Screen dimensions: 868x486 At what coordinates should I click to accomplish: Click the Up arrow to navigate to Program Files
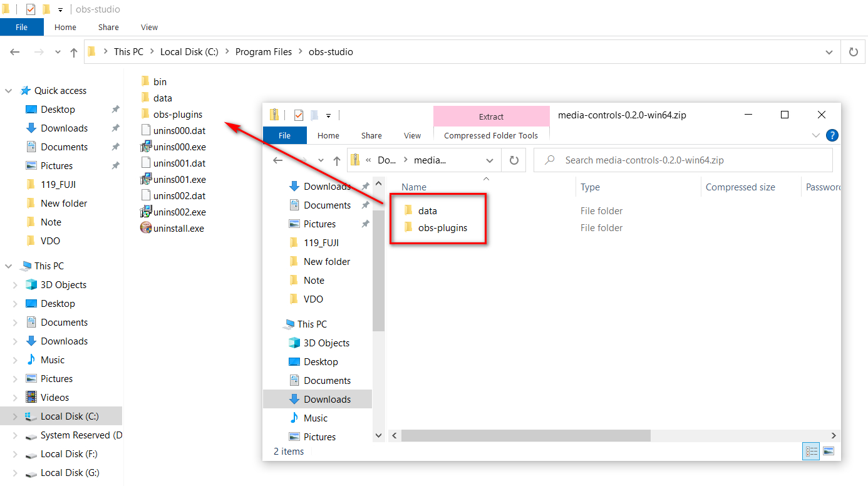click(73, 52)
